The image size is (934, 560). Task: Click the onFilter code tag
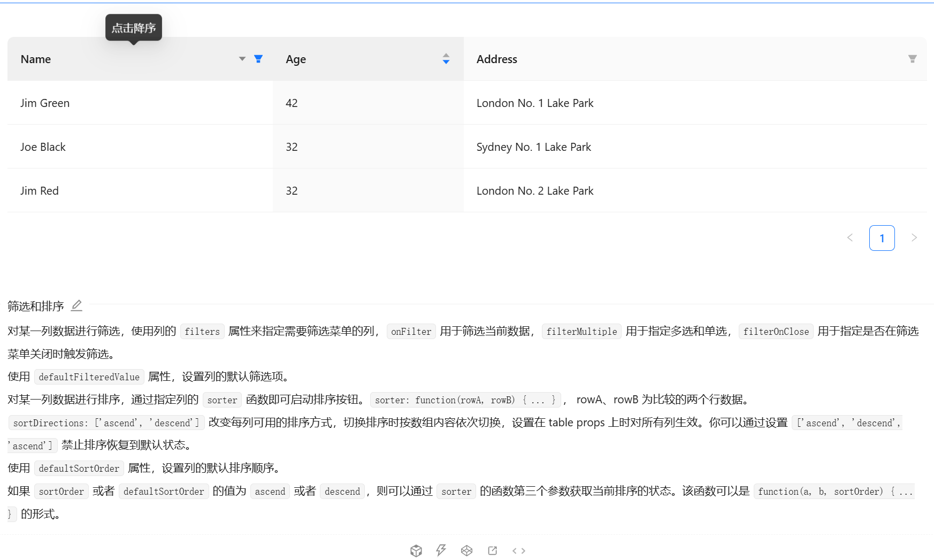411,332
